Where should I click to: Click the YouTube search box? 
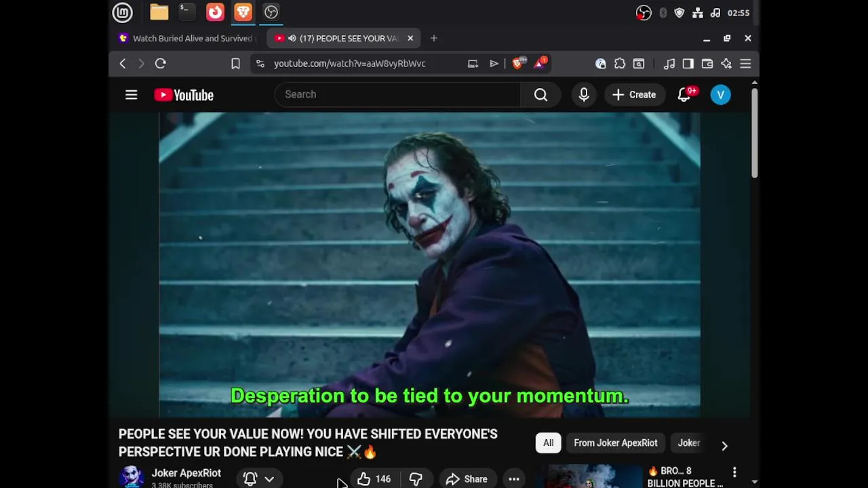point(397,95)
